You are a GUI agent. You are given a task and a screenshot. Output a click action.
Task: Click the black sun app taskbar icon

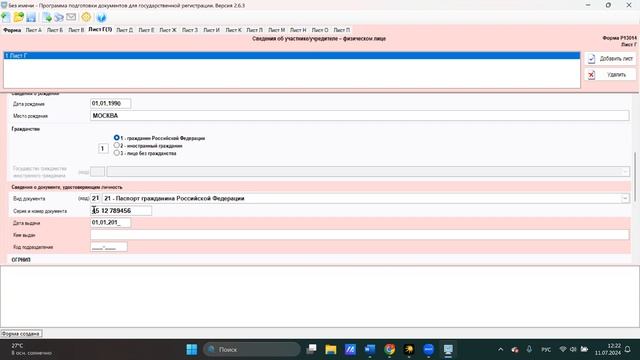409,349
